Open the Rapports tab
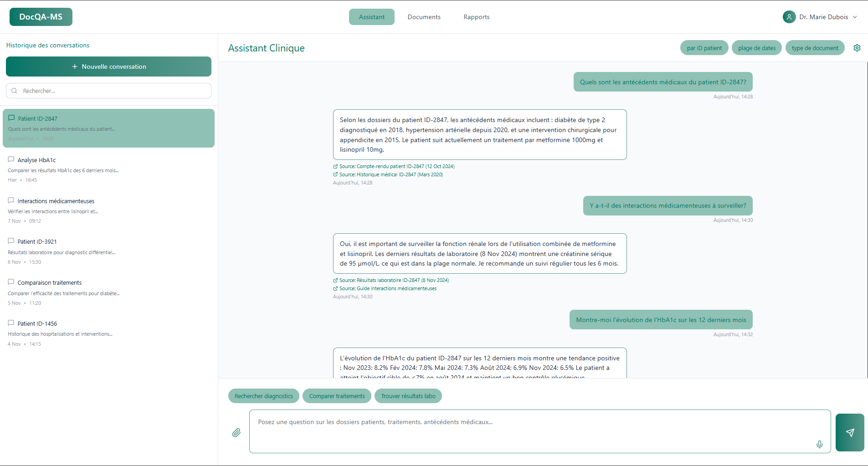Image resolution: width=868 pixels, height=466 pixels. pos(476,17)
